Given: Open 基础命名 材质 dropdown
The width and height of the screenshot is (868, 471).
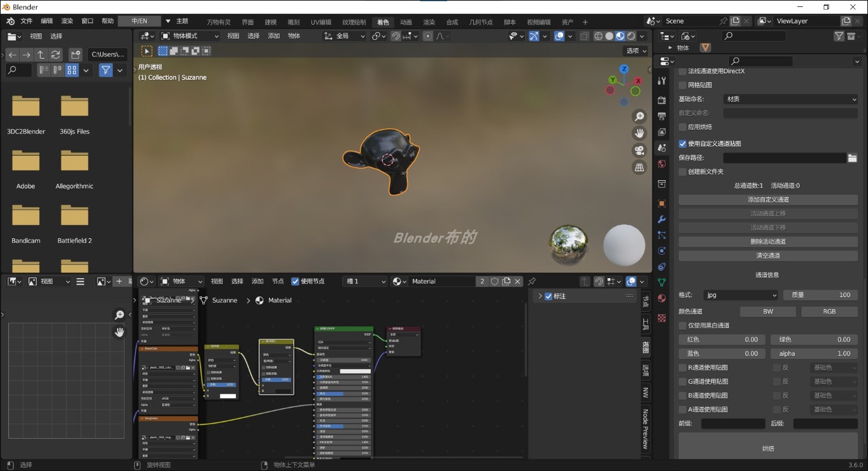Looking at the screenshot, I should pyautogui.click(x=790, y=99).
